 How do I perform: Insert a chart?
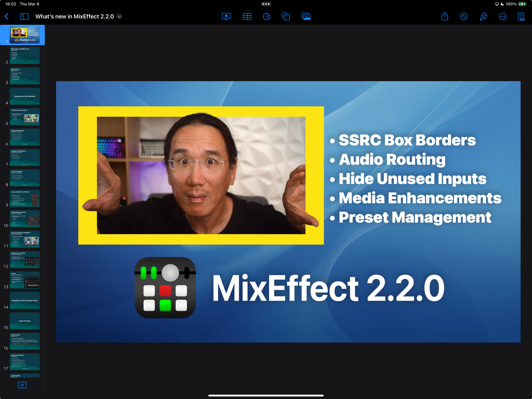[x=267, y=16]
